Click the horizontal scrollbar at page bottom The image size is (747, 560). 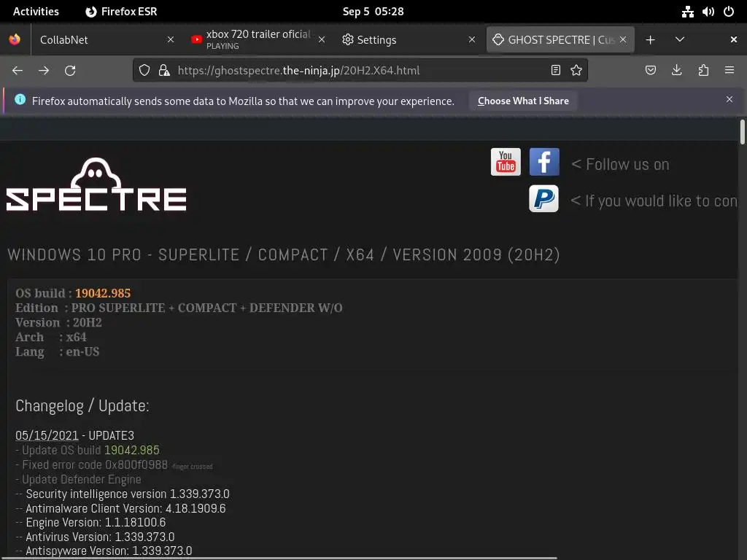tap(279, 558)
